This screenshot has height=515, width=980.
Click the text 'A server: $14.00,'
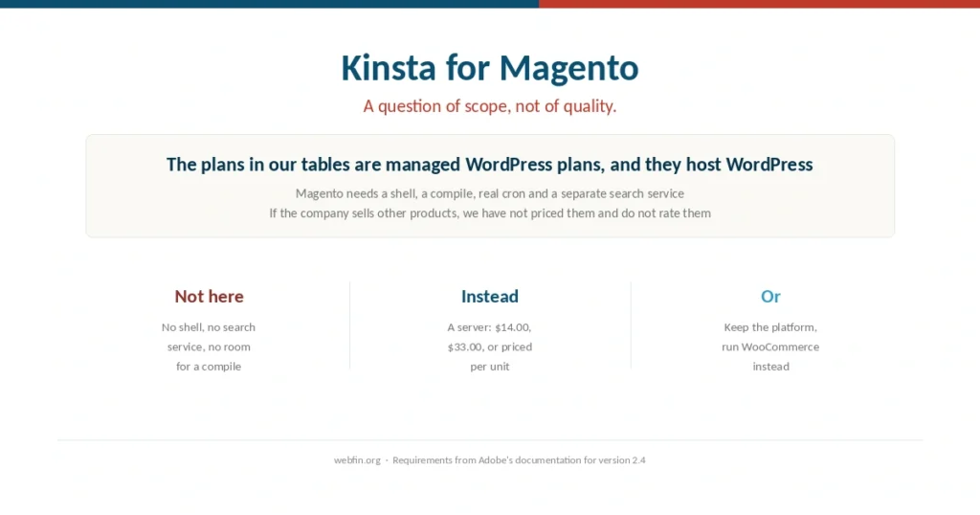[489, 326]
